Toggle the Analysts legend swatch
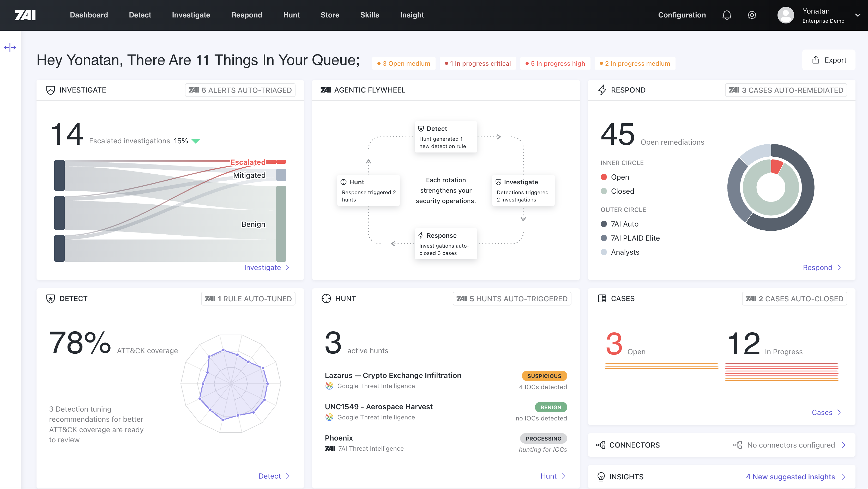This screenshot has height=489, width=868. click(604, 252)
